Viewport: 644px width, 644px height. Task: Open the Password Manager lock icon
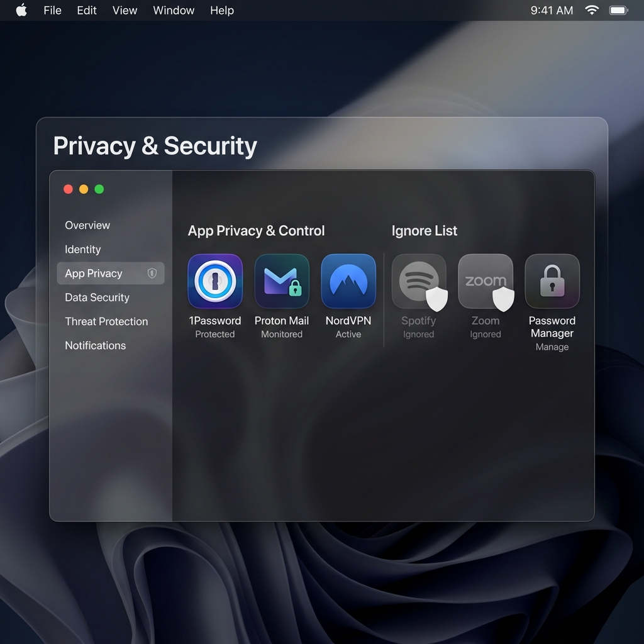(x=552, y=281)
